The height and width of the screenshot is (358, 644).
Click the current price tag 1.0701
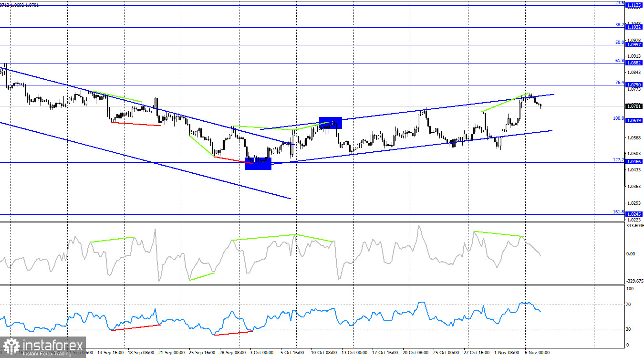pyautogui.click(x=634, y=106)
